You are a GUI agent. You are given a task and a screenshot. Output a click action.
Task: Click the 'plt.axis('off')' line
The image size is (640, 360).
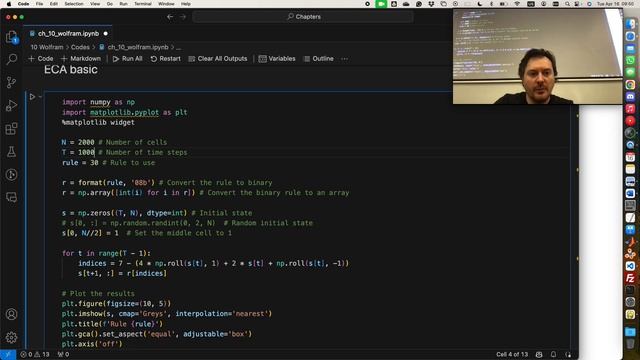pyautogui.click(x=92, y=344)
